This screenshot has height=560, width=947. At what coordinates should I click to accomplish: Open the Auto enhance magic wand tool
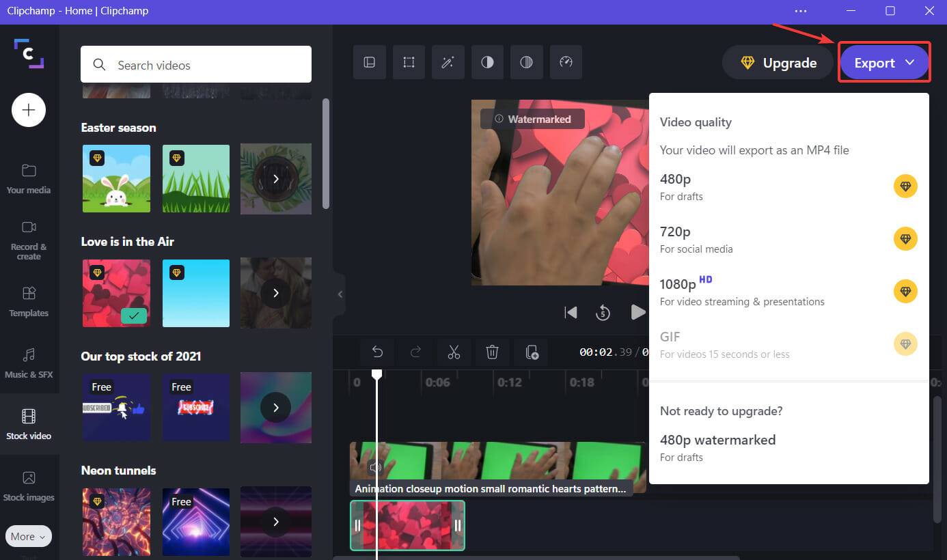[x=448, y=62]
